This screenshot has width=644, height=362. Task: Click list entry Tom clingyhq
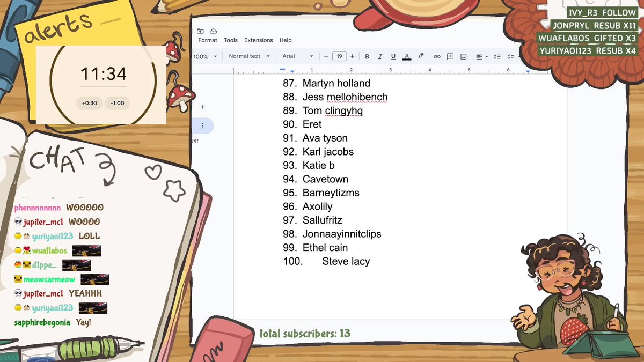coord(333,110)
